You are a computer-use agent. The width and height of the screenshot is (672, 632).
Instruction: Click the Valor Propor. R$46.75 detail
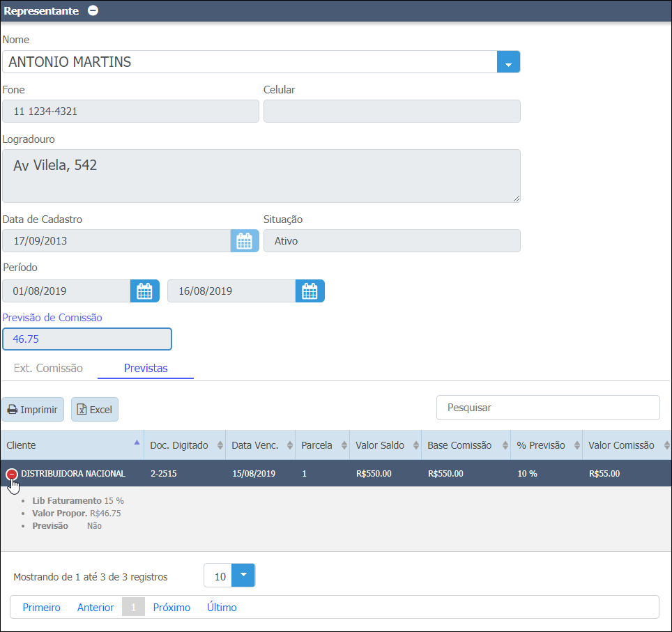point(76,513)
